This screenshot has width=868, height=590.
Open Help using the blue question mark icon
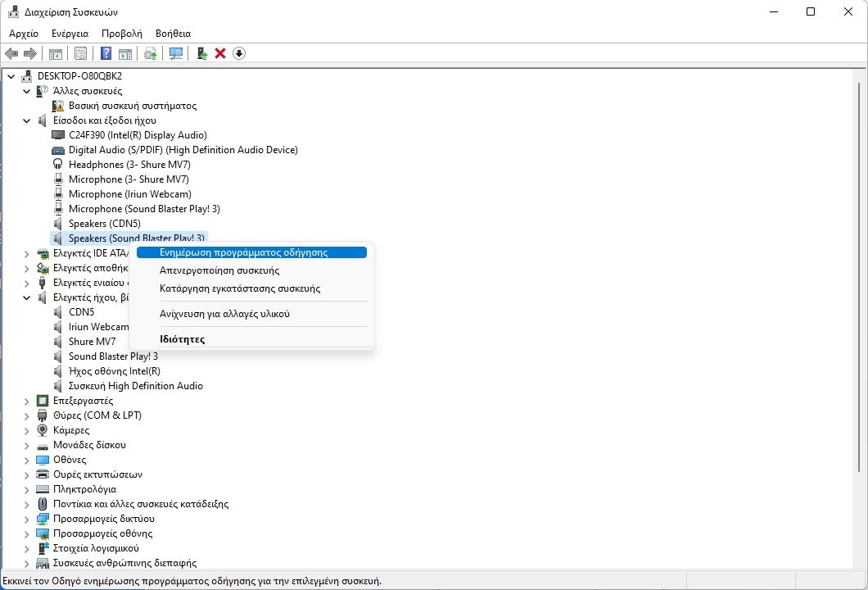(x=104, y=52)
